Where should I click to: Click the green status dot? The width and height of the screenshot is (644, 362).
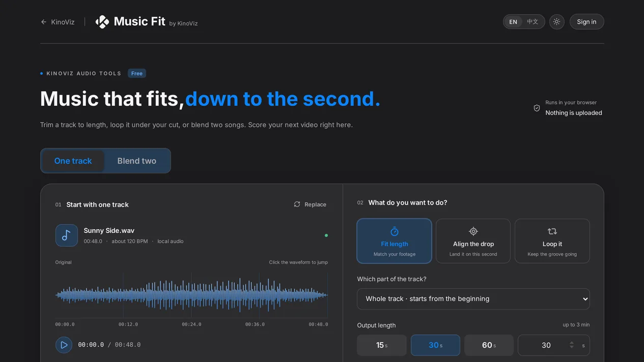[326, 235]
